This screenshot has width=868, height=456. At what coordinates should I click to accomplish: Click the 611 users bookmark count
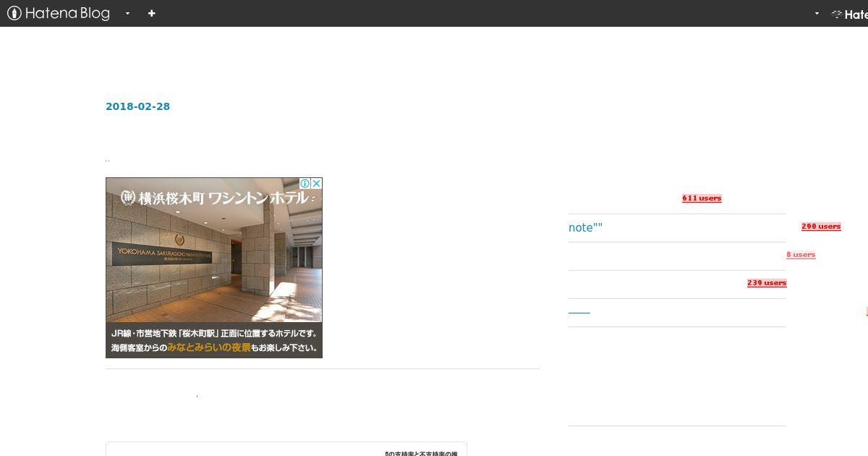click(x=702, y=198)
